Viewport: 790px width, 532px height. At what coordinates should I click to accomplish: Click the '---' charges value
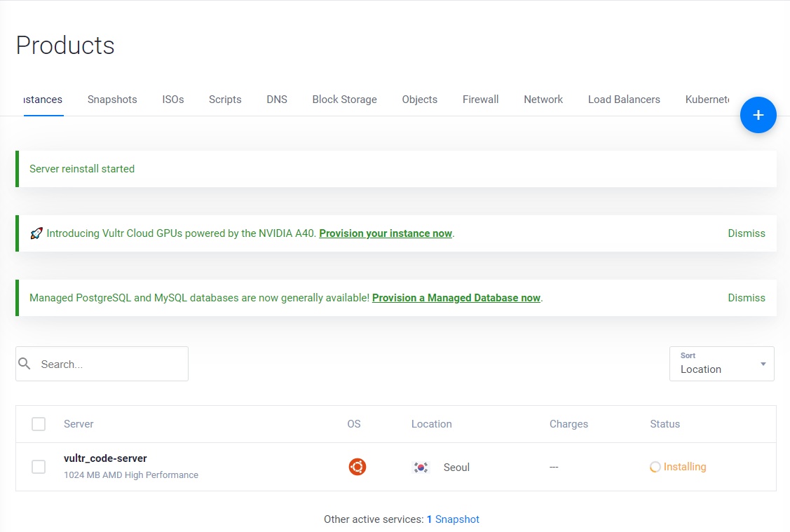click(x=554, y=467)
